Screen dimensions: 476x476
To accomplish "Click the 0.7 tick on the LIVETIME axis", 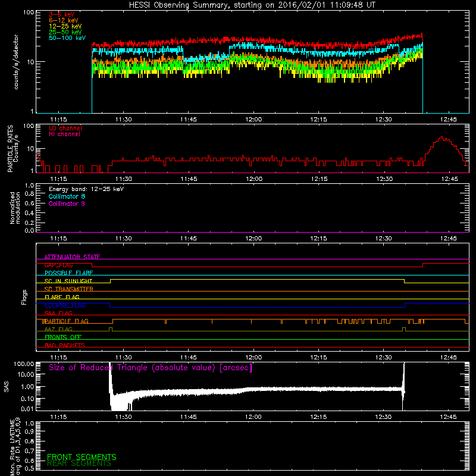I will coord(29,451).
